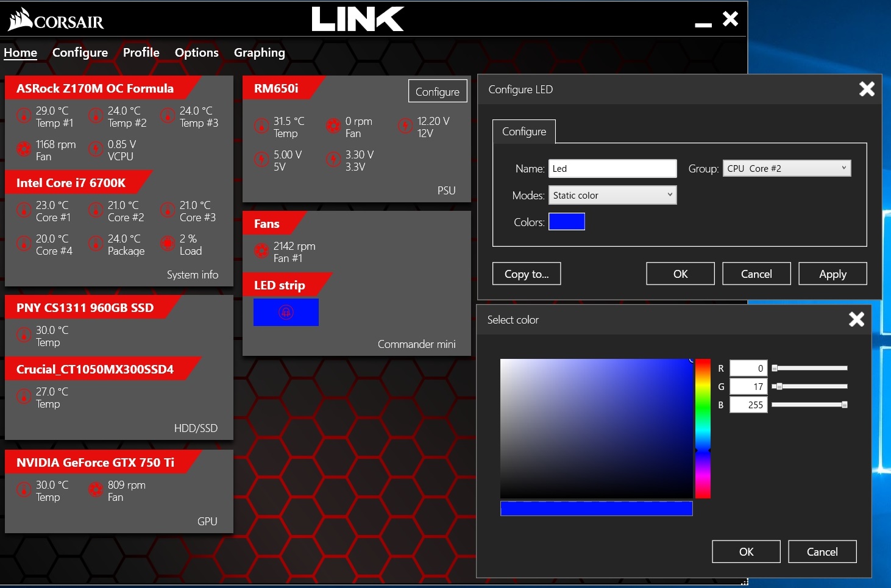Click the Temp #1 thermometer icon
The width and height of the screenshot is (891, 588).
click(x=24, y=115)
